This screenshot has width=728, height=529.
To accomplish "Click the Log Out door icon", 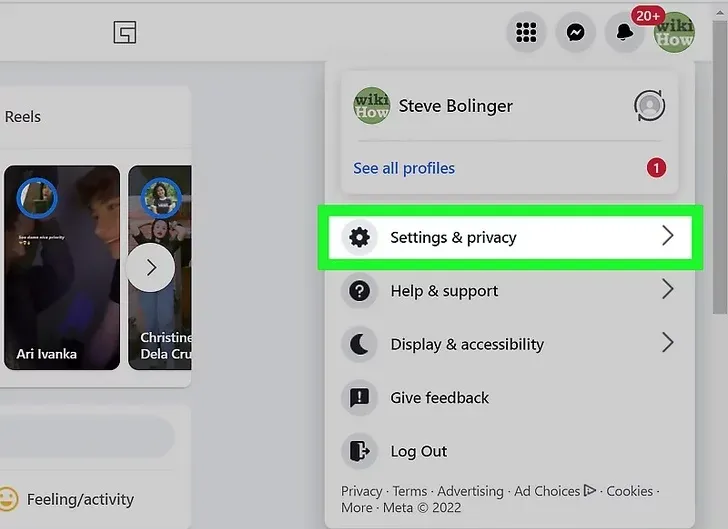I will click(x=359, y=451).
